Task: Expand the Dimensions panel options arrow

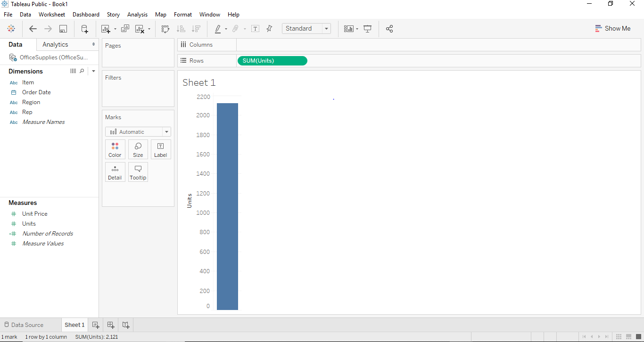Action: (93, 71)
